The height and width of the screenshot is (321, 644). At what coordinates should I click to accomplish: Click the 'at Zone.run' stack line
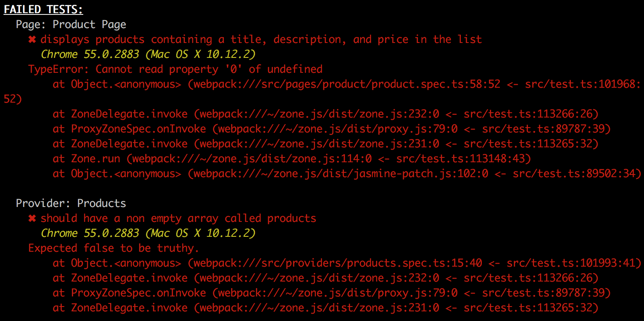coord(292,159)
